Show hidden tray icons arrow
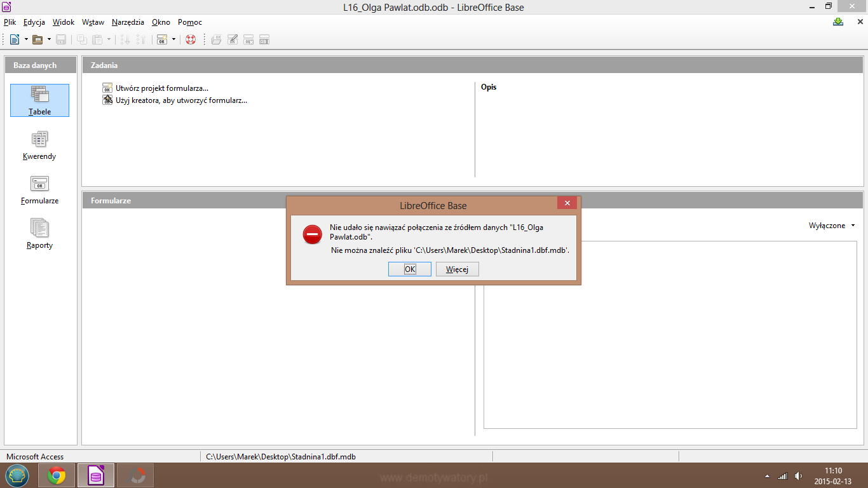This screenshot has width=868, height=488. [767, 476]
